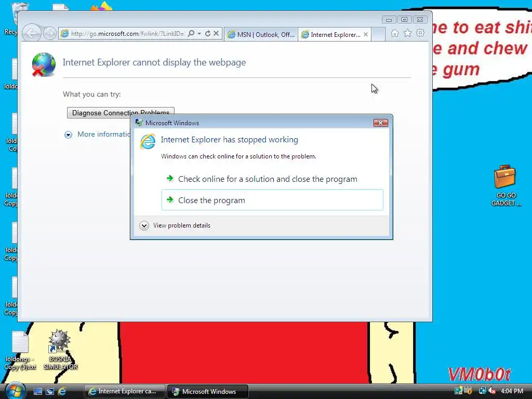Open a new blank tab
The width and height of the screenshot is (532, 399).
click(x=378, y=34)
